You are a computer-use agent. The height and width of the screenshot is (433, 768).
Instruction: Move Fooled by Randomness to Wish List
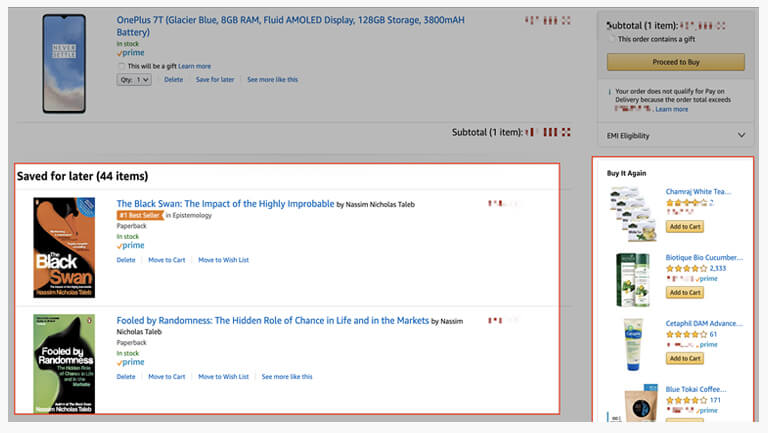pos(223,377)
